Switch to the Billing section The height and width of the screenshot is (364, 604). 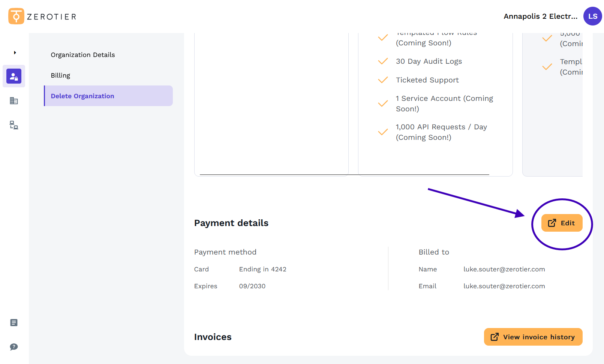point(60,75)
